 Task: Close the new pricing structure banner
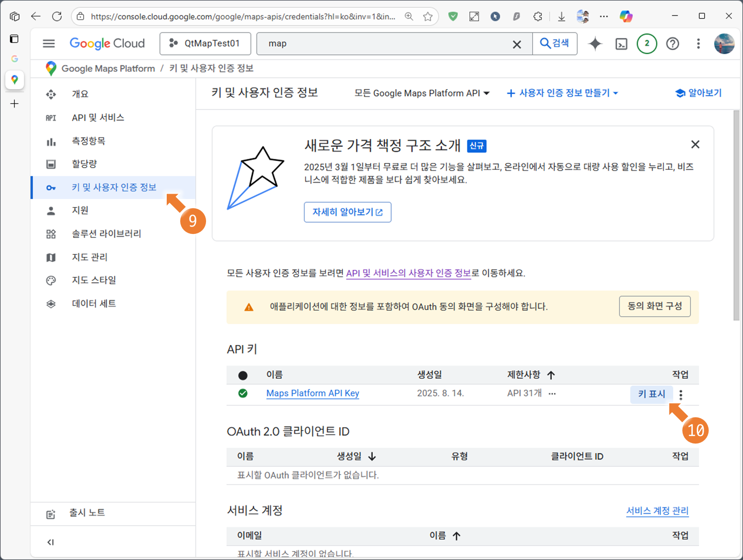pos(695,144)
